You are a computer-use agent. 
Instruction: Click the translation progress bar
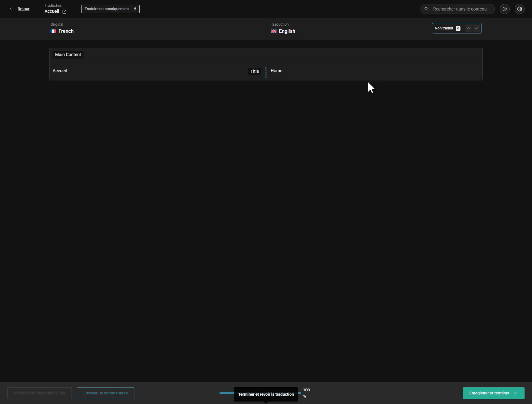click(x=260, y=393)
